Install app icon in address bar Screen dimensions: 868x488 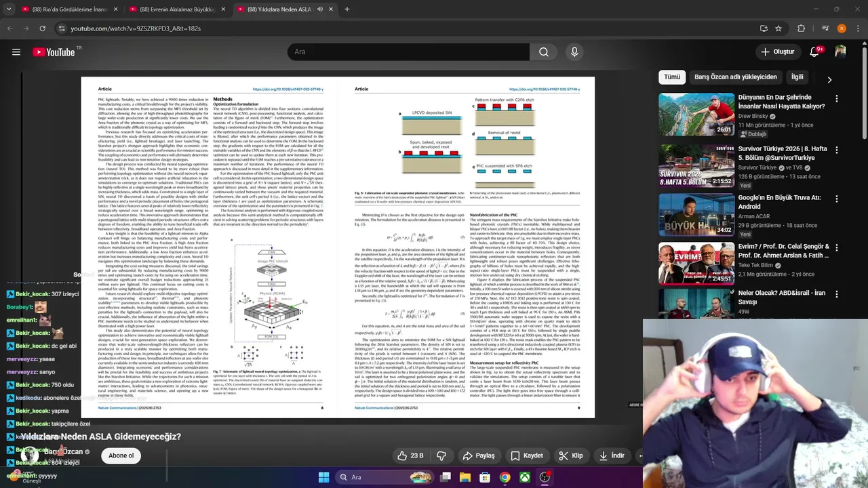click(x=764, y=28)
